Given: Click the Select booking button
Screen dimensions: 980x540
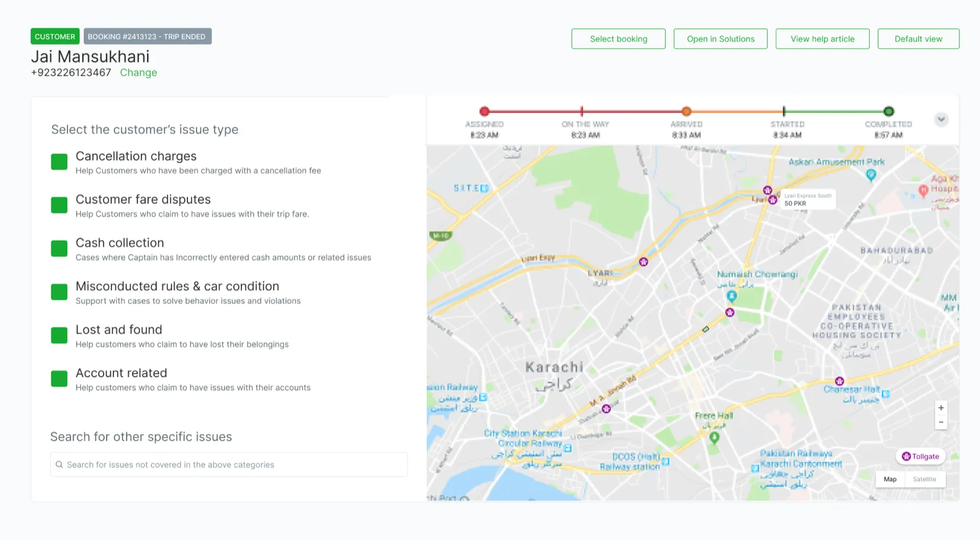Looking at the screenshot, I should point(619,39).
